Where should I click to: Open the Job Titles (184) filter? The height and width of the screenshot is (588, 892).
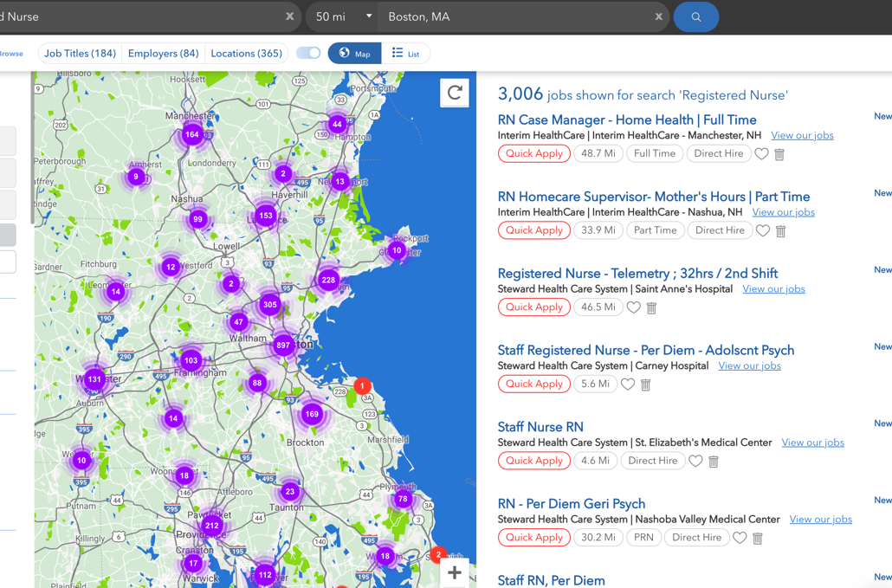click(81, 54)
